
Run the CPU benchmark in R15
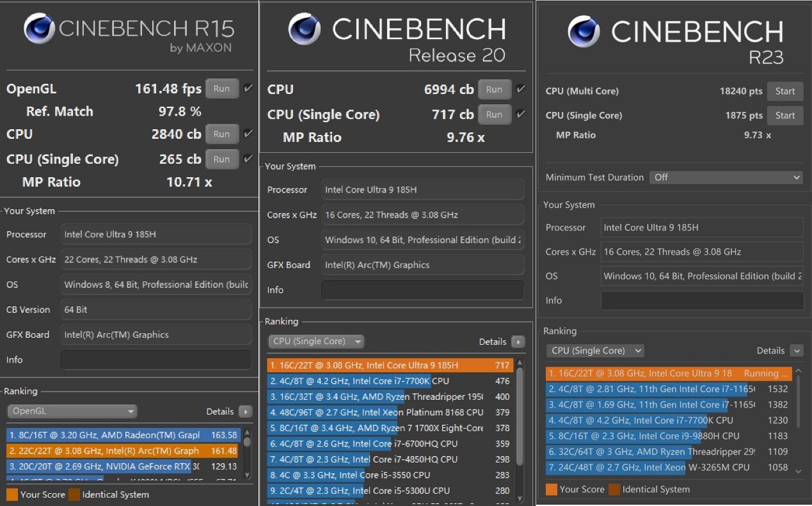(222, 134)
